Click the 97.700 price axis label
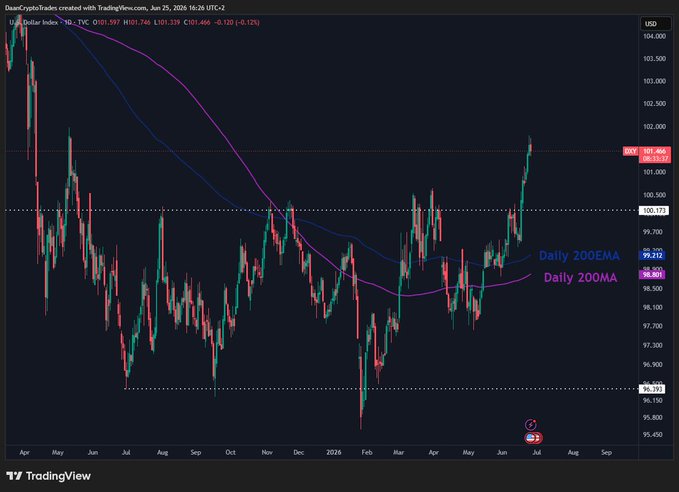The height and width of the screenshot is (492, 679). [x=653, y=326]
